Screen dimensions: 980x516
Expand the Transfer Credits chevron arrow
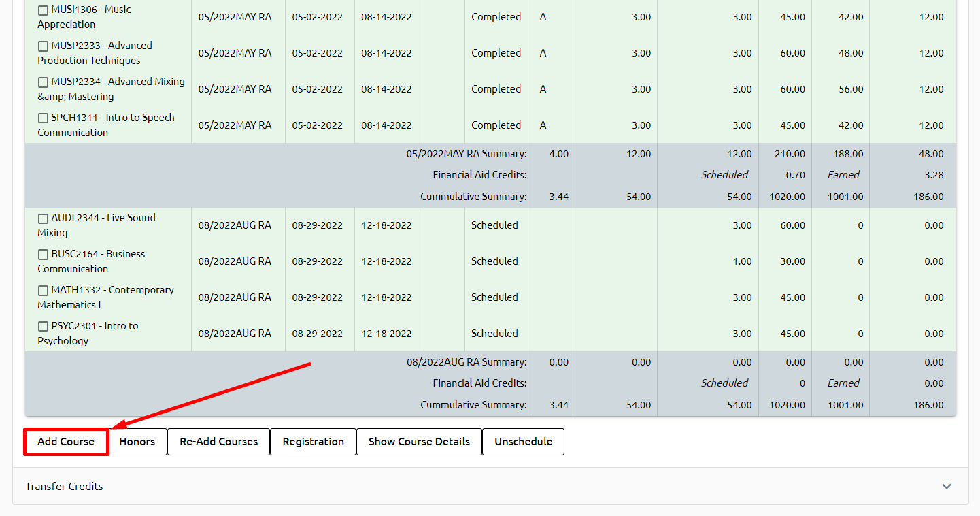[946, 487]
